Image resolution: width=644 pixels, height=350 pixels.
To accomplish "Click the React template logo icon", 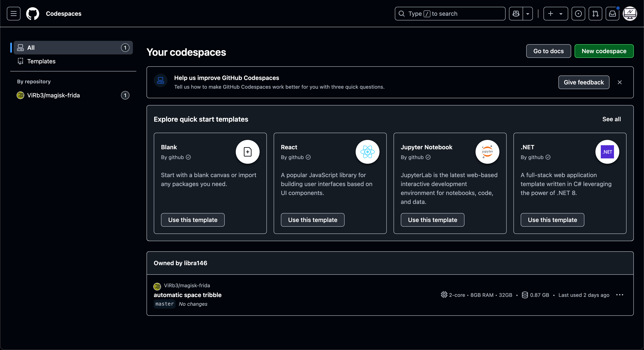I will click(367, 152).
